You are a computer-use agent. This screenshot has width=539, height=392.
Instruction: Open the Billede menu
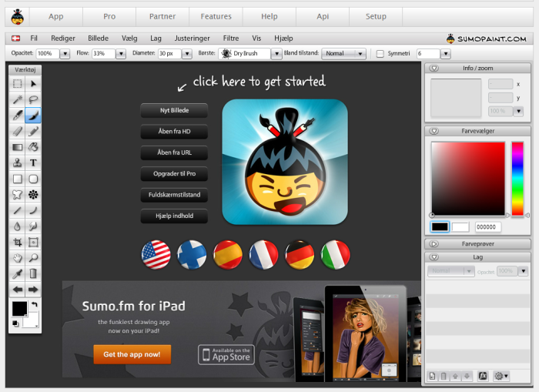coord(98,39)
